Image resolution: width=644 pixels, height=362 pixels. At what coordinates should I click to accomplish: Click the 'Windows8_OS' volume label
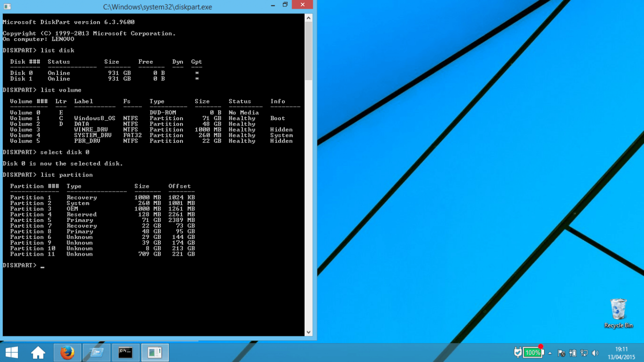pyautogui.click(x=95, y=118)
